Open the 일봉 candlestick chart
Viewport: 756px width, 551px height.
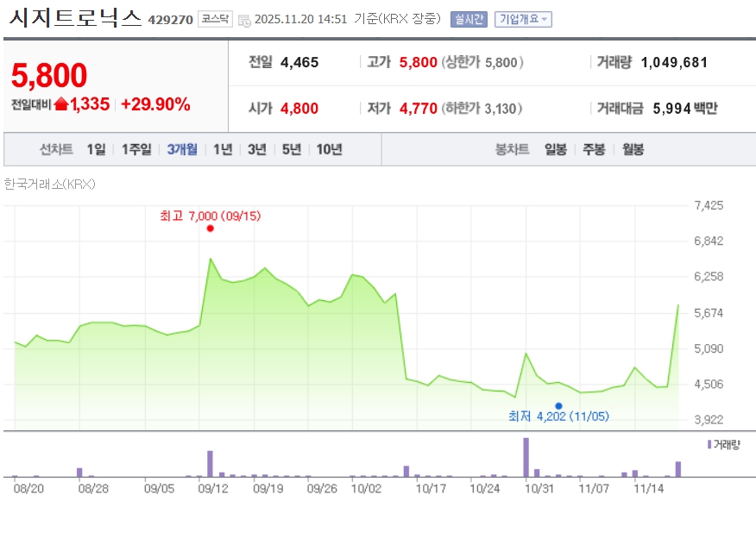[556, 149]
